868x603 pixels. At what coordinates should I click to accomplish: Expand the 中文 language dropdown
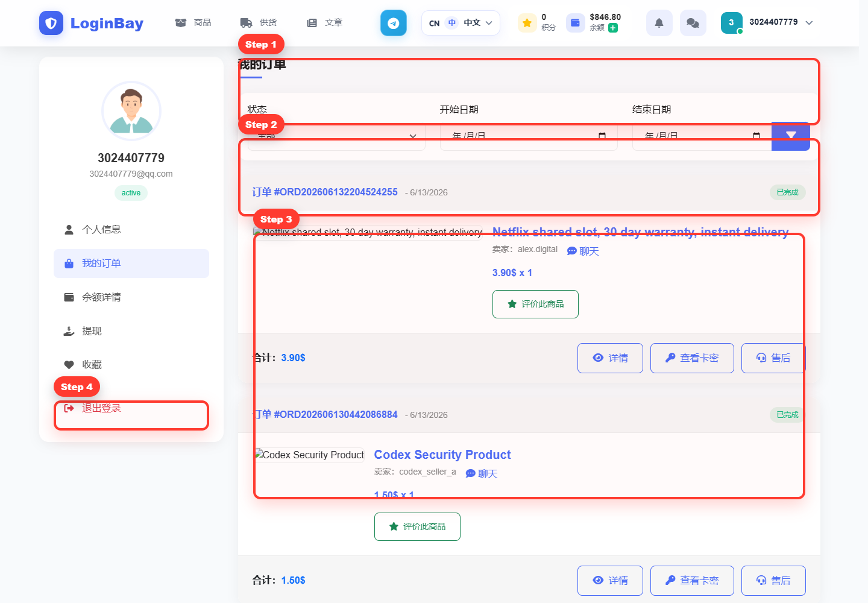461,23
